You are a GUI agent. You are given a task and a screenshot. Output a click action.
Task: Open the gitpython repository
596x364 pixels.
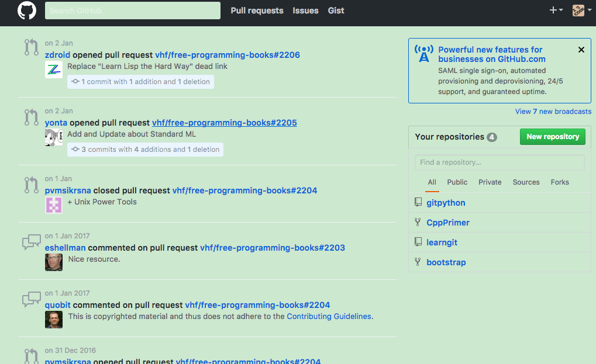point(446,203)
